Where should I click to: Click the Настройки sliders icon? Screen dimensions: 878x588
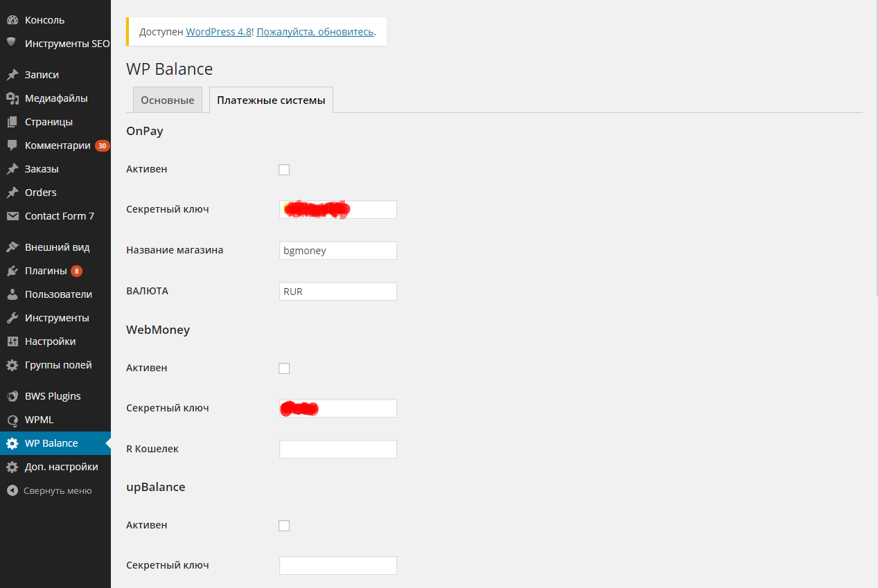[12, 341]
